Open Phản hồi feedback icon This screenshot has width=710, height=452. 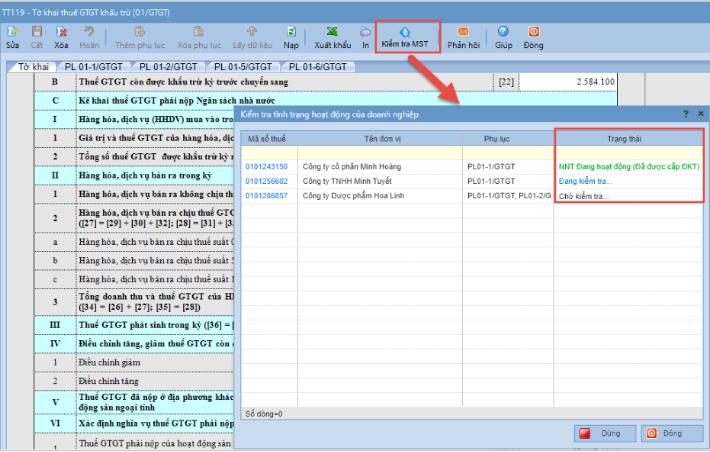tap(464, 37)
